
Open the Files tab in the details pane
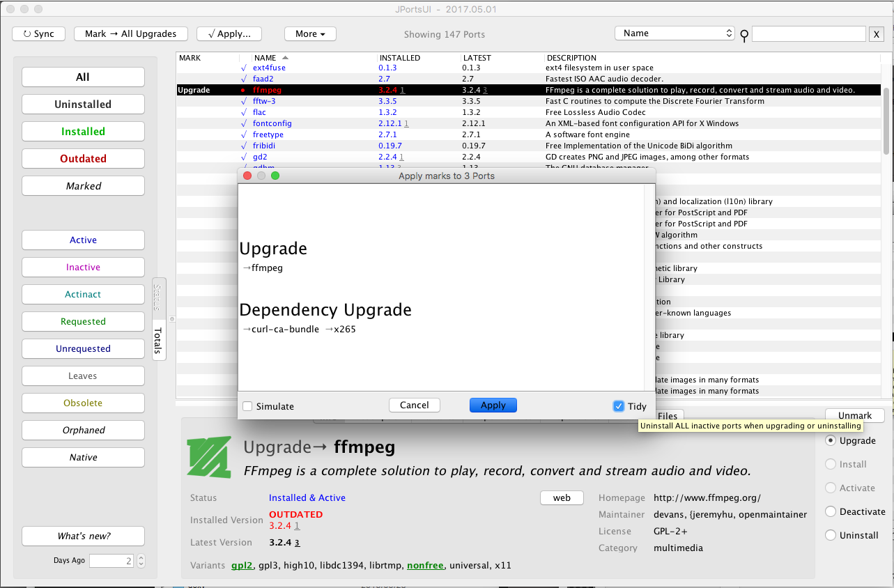click(x=667, y=416)
